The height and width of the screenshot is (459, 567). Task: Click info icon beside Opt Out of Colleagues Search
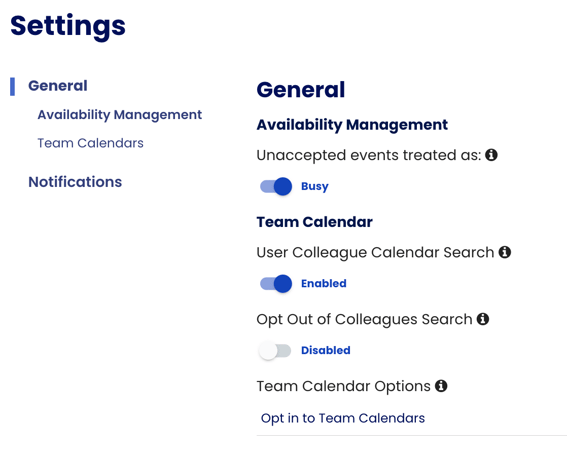pyautogui.click(x=483, y=319)
